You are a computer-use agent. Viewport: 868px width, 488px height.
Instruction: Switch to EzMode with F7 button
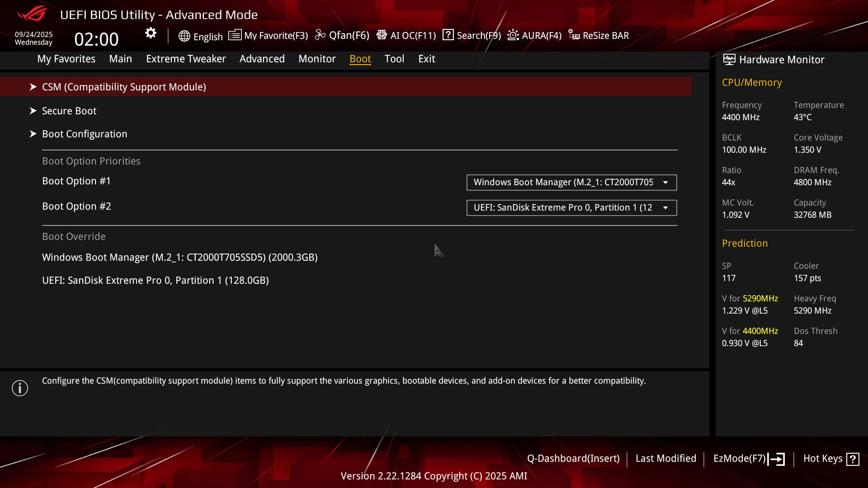749,459
